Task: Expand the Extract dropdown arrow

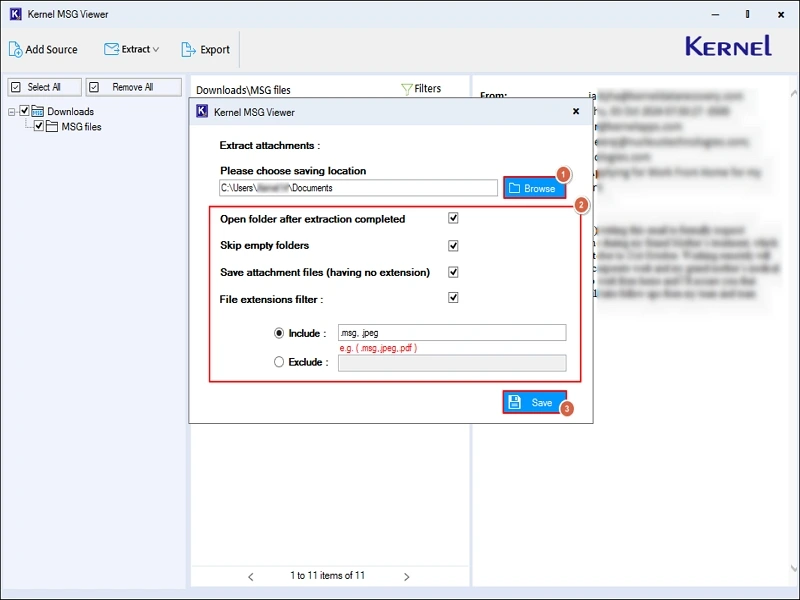Action: 156,49
